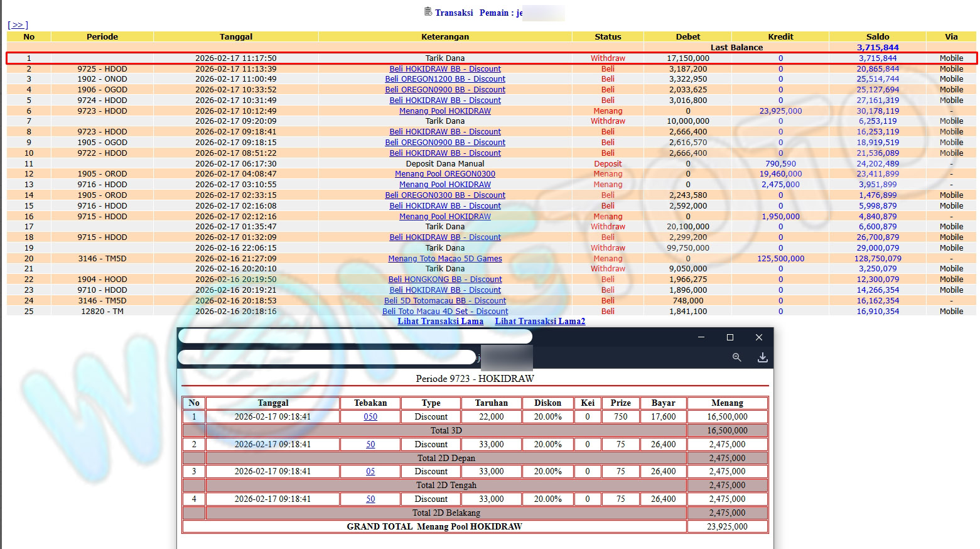The height and width of the screenshot is (549, 980).
Task: Click the download icon in popup toolbar
Action: [762, 357]
